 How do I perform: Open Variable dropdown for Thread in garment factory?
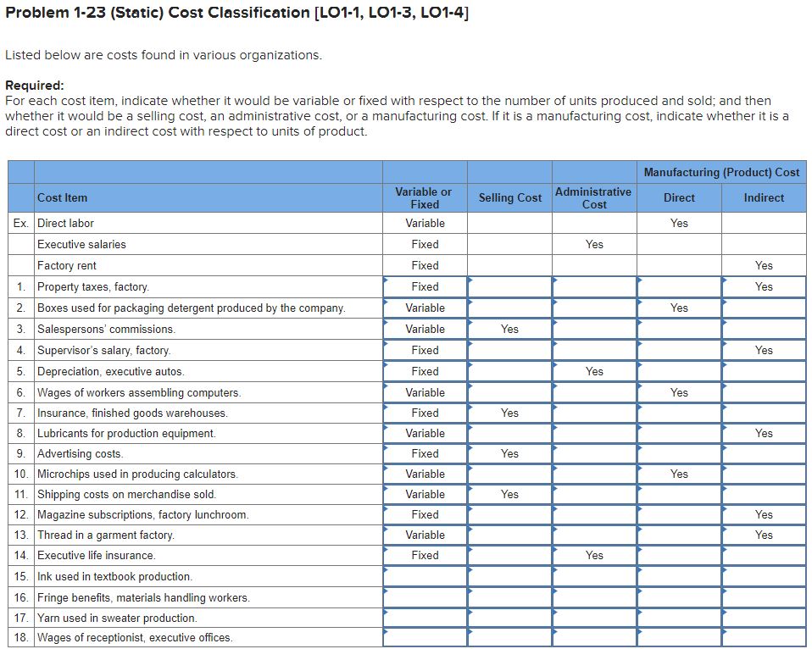point(424,535)
